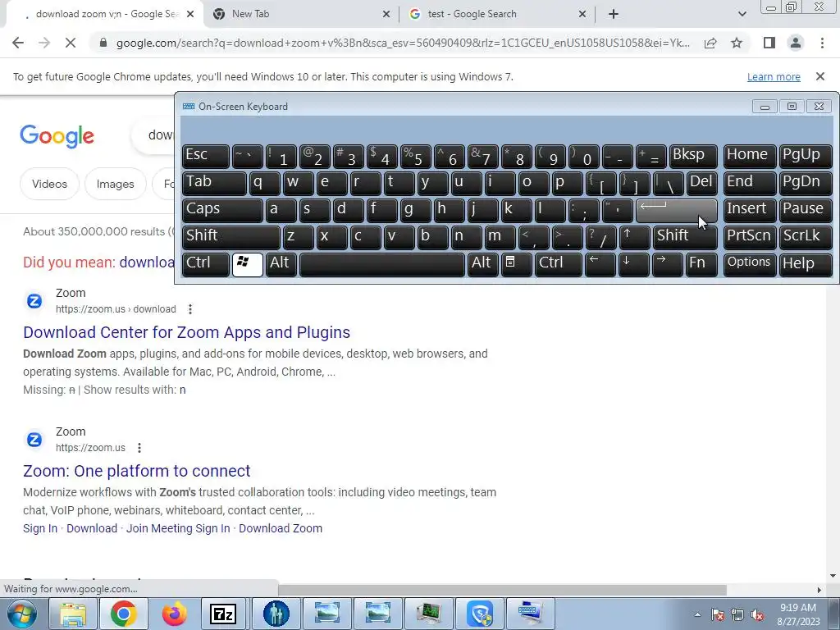Viewport: 840px width, 630px height.
Task: Bookmark this page with the star icon
Action: [737, 43]
